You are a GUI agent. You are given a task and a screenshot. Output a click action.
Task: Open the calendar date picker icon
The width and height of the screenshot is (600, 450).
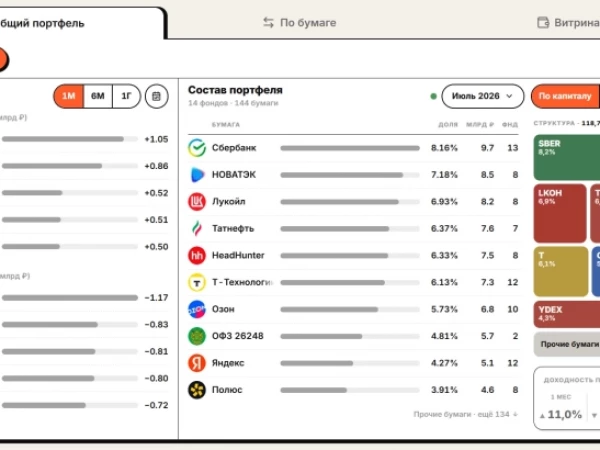[x=157, y=96]
